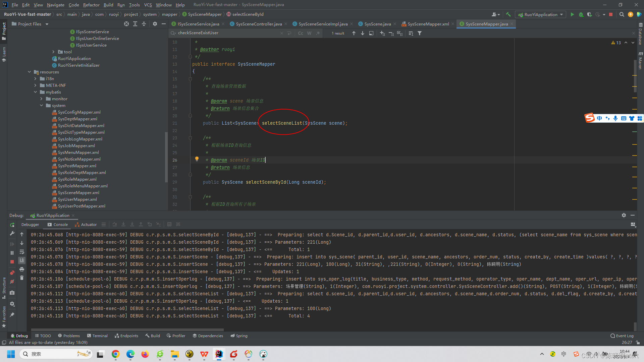Click the Pause Program icon in debug panel
Image resolution: width=644 pixels, height=362 pixels.
point(12,253)
